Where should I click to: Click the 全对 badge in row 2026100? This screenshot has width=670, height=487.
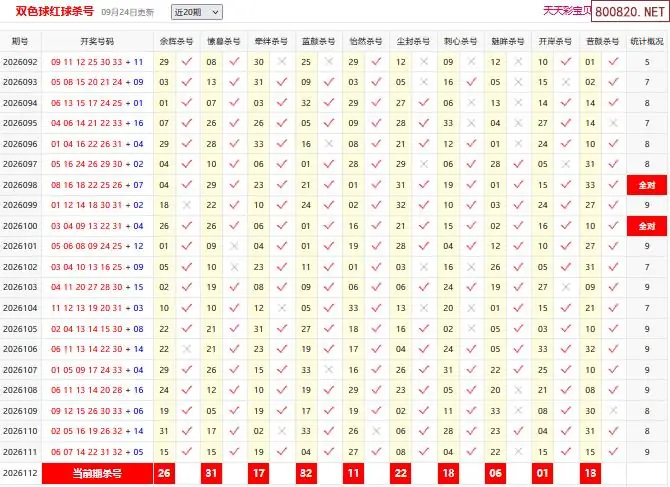click(647, 226)
